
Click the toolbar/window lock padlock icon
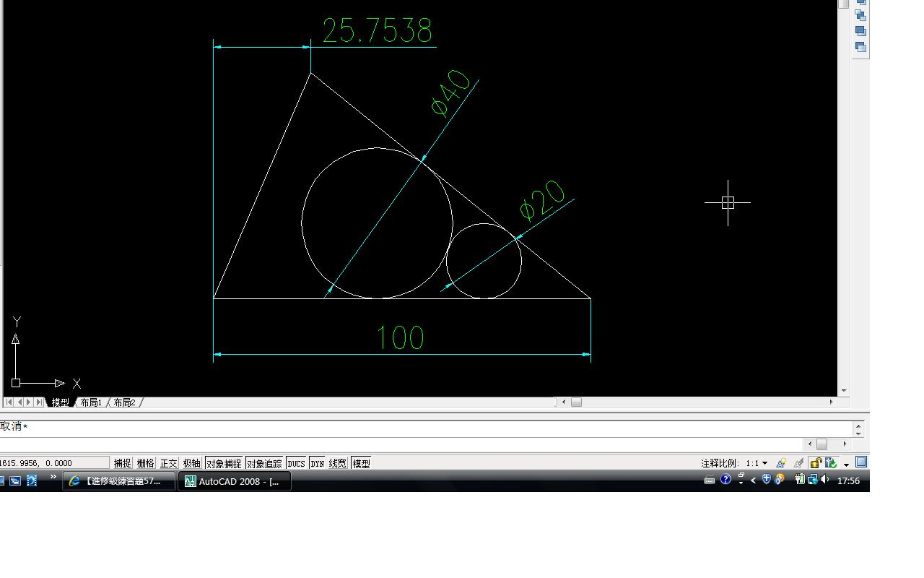click(x=816, y=462)
